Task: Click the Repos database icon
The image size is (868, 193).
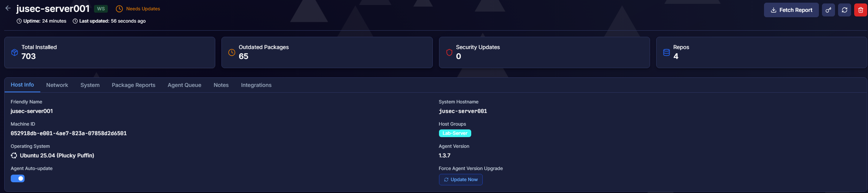Action: coord(666,52)
